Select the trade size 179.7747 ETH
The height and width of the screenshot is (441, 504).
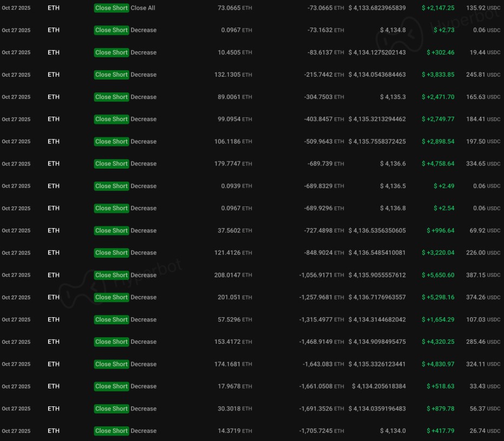point(233,164)
